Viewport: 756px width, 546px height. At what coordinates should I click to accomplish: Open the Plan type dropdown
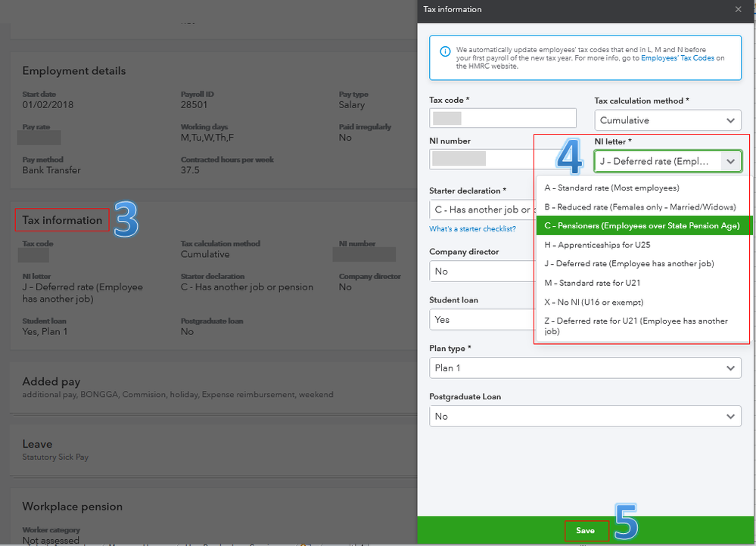click(x=585, y=368)
